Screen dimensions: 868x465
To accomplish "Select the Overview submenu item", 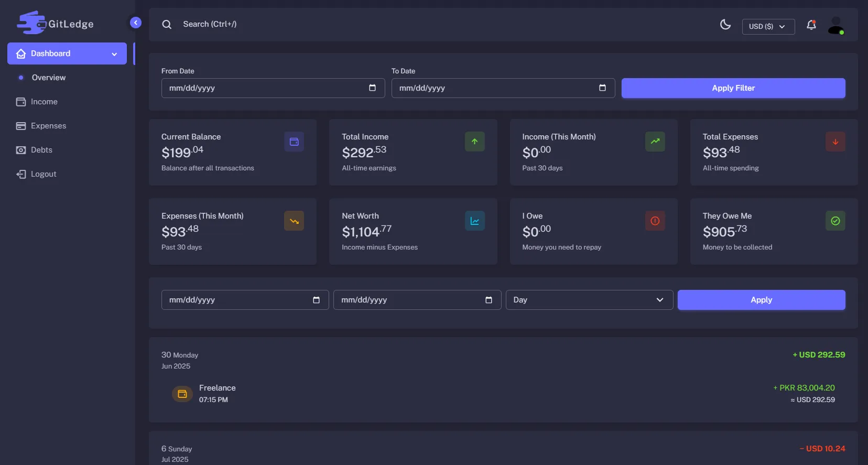I will click(49, 78).
